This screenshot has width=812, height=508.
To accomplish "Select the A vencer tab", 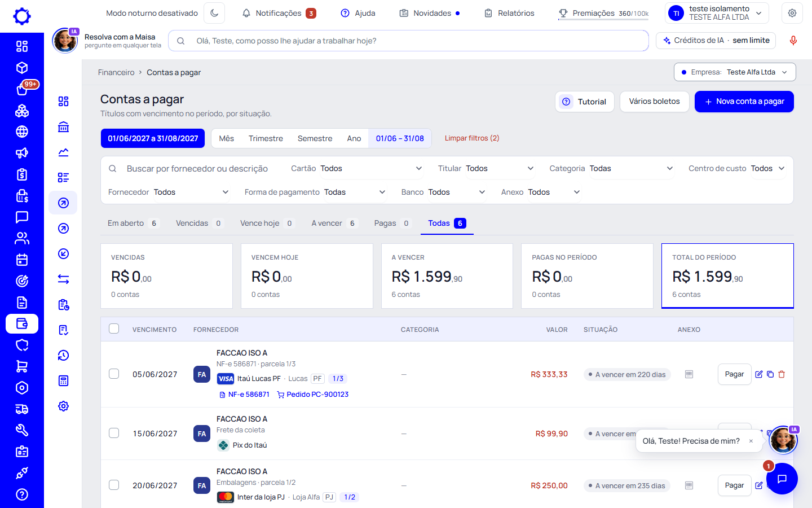I will pyautogui.click(x=334, y=224).
